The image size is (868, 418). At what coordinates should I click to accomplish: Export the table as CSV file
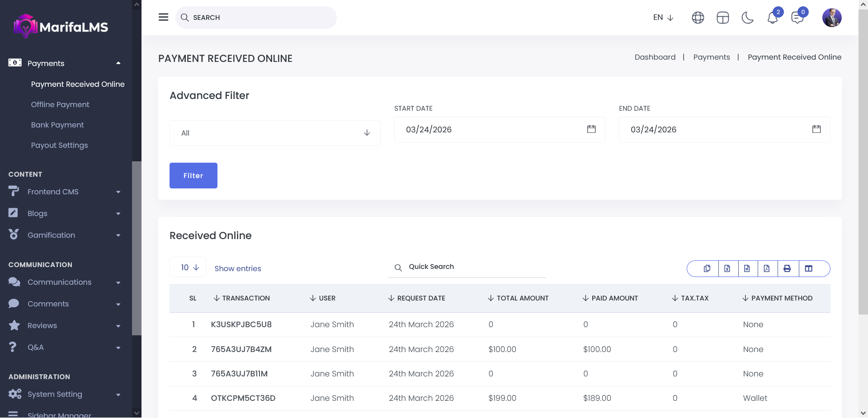point(747,268)
